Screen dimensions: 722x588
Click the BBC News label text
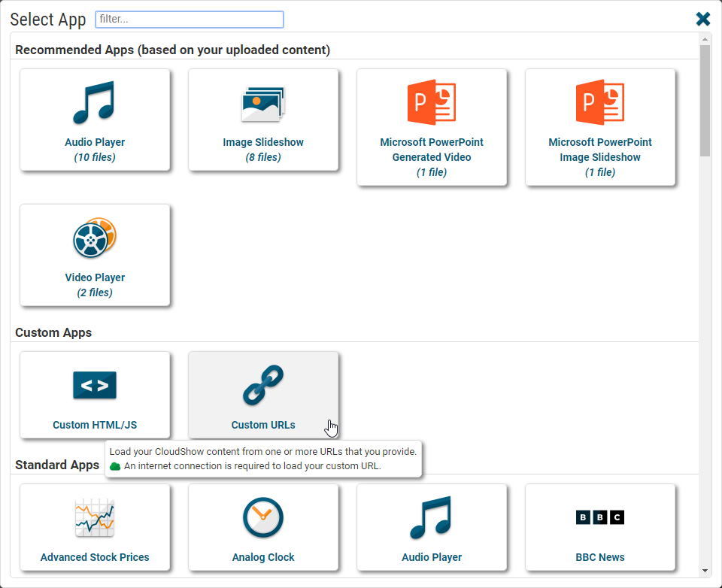(x=600, y=557)
